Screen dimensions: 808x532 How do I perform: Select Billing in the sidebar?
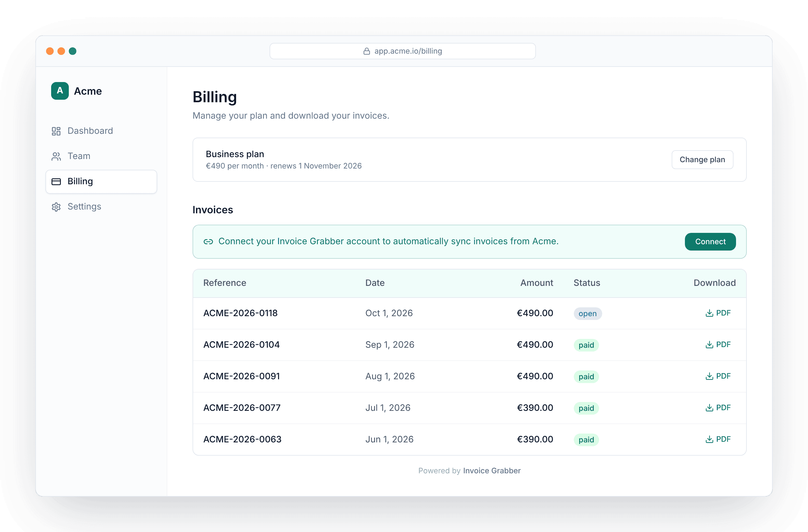[x=101, y=182]
